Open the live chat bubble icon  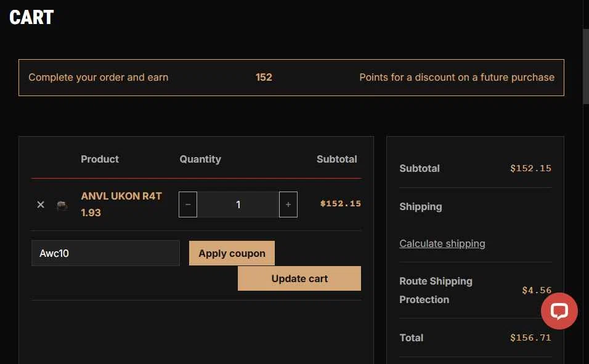[x=559, y=311]
